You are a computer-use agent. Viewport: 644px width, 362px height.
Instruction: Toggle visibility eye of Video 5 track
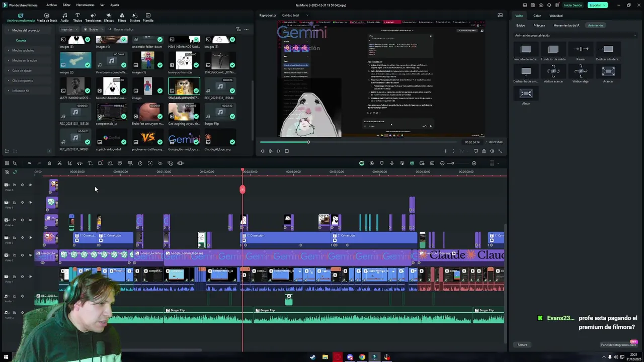[30, 203]
